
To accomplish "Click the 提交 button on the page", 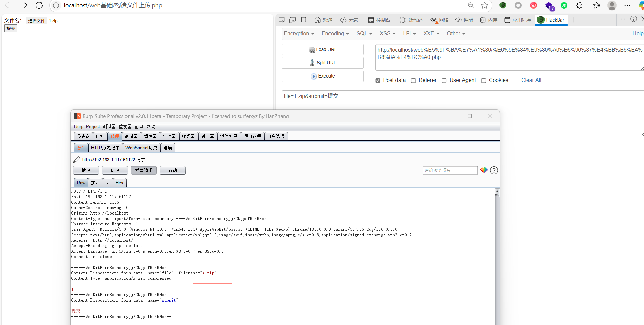I will tap(11, 28).
